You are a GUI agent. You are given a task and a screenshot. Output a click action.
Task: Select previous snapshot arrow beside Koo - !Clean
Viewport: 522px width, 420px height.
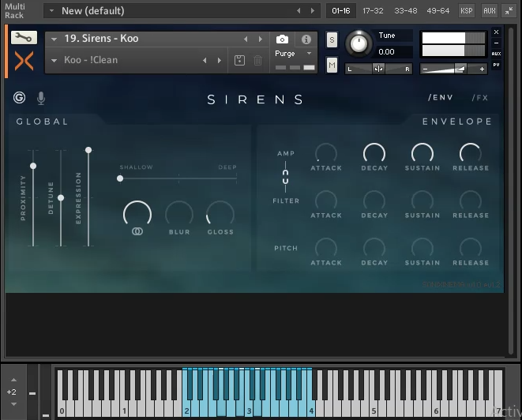(205, 60)
